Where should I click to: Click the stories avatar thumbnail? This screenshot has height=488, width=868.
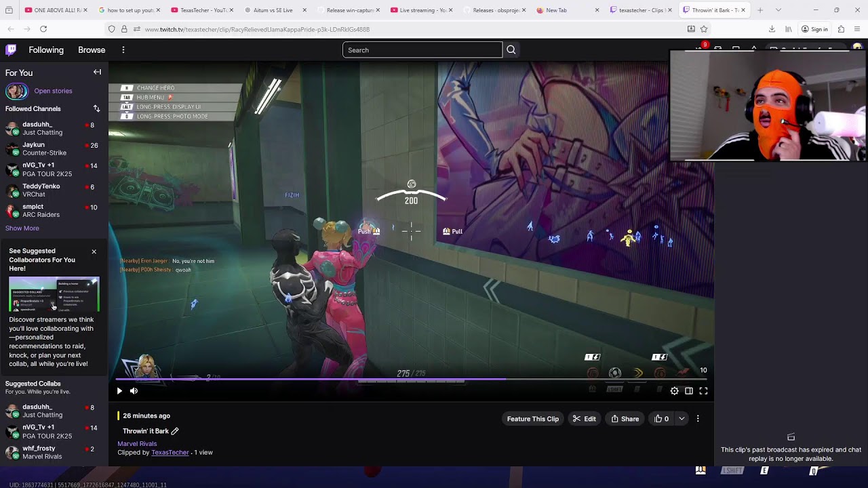(x=16, y=91)
